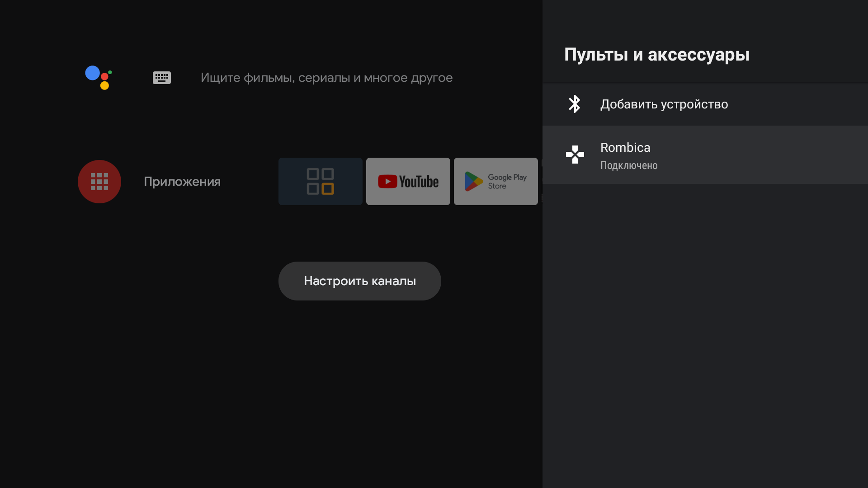Select the Bluetooth icon in the panel

tap(575, 104)
